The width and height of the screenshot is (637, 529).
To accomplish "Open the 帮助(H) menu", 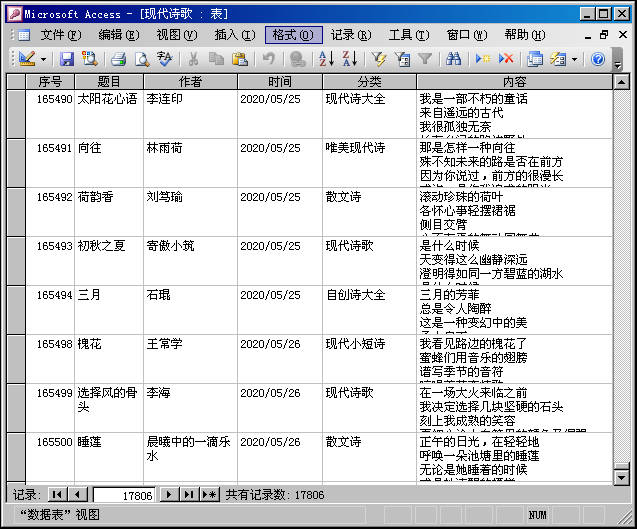I will click(x=525, y=35).
